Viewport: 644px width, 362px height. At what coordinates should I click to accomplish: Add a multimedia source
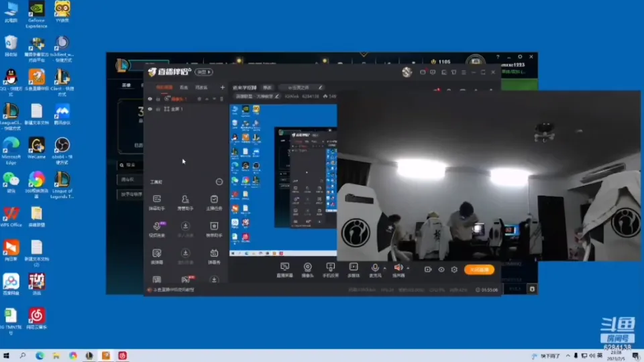(353, 267)
